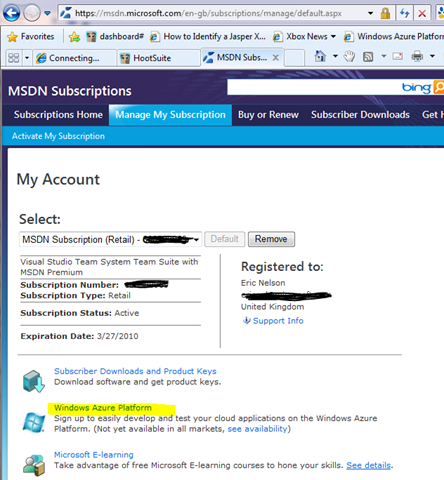Open the dashboard# favorite
444x480 pixels.
[x=115, y=36]
